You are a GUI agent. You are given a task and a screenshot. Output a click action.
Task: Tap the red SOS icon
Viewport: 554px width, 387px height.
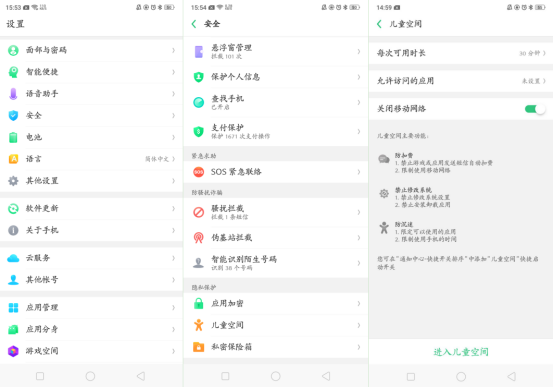click(199, 172)
